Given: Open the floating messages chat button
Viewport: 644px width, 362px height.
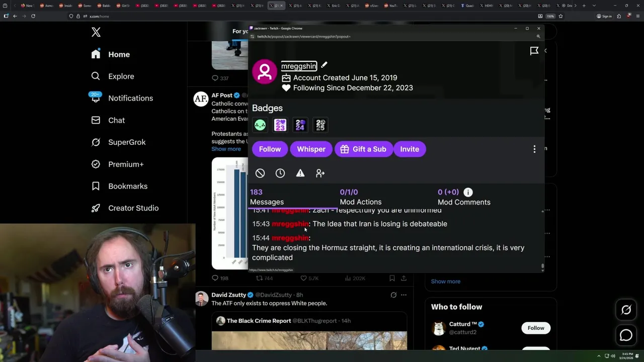Looking at the screenshot, I should pos(626,334).
